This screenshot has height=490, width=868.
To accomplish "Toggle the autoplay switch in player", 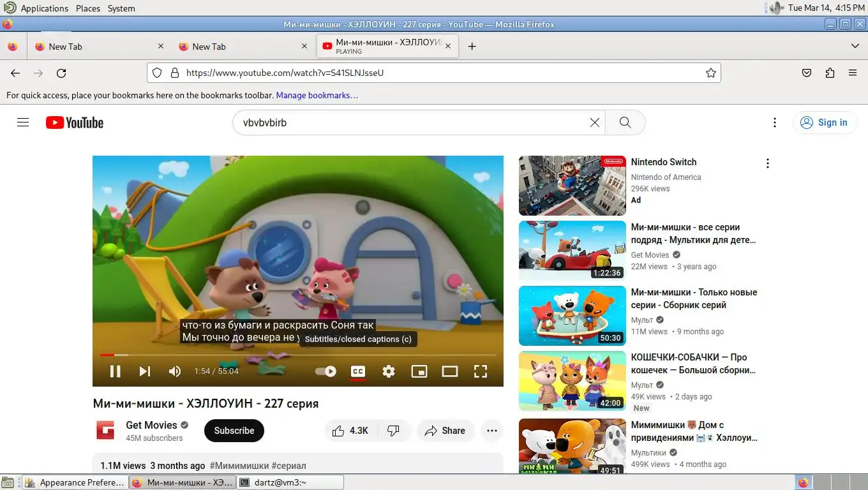I will click(326, 371).
